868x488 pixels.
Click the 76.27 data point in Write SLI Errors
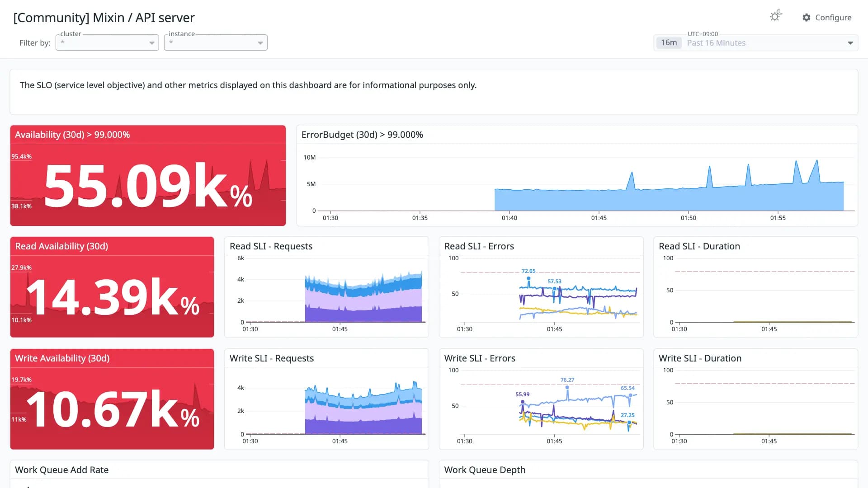567,387
